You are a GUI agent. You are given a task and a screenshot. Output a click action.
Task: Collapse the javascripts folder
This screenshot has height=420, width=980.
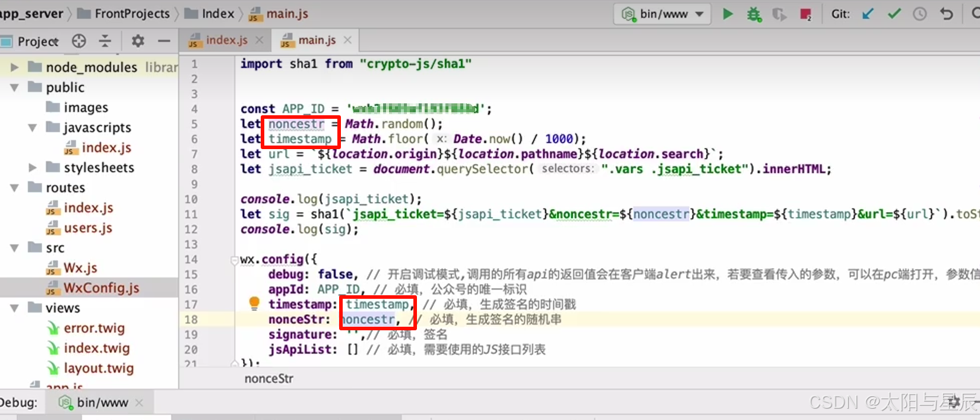[32, 128]
